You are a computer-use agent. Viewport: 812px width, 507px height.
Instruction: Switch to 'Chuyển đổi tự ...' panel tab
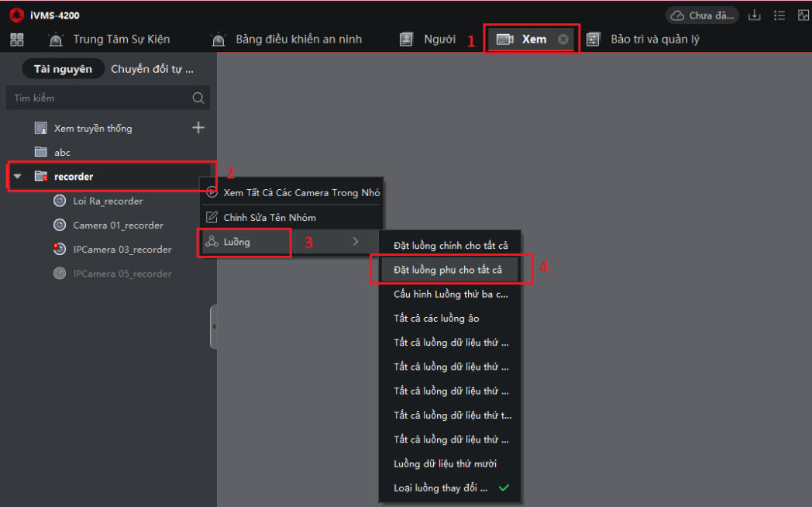point(152,69)
